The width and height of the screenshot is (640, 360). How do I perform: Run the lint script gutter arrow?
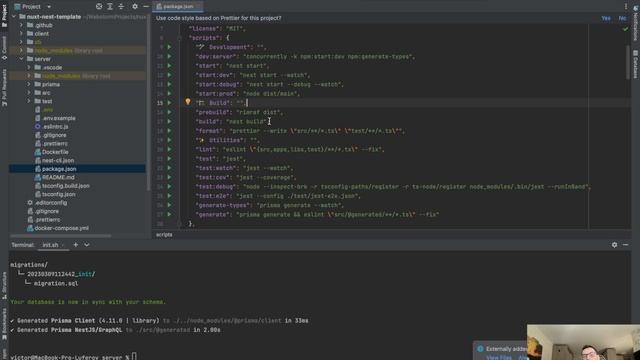tap(169, 149)
